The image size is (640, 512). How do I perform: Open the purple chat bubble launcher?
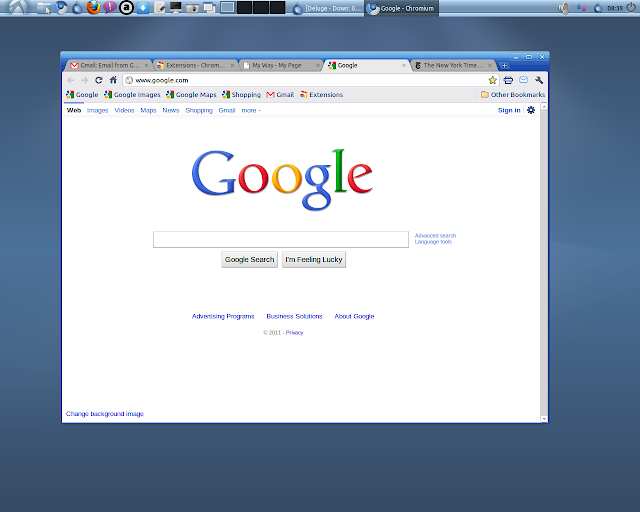(109, 7)
